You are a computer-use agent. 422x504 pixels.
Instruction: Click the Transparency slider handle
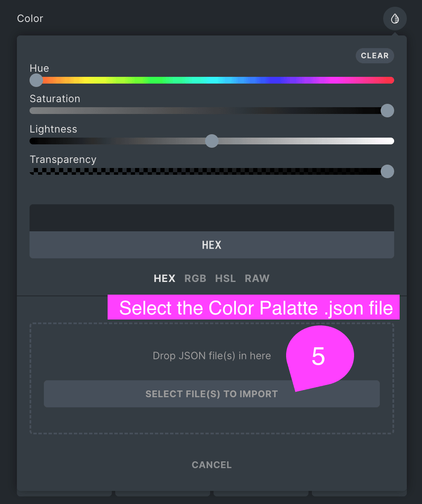[x=387, y=171]
